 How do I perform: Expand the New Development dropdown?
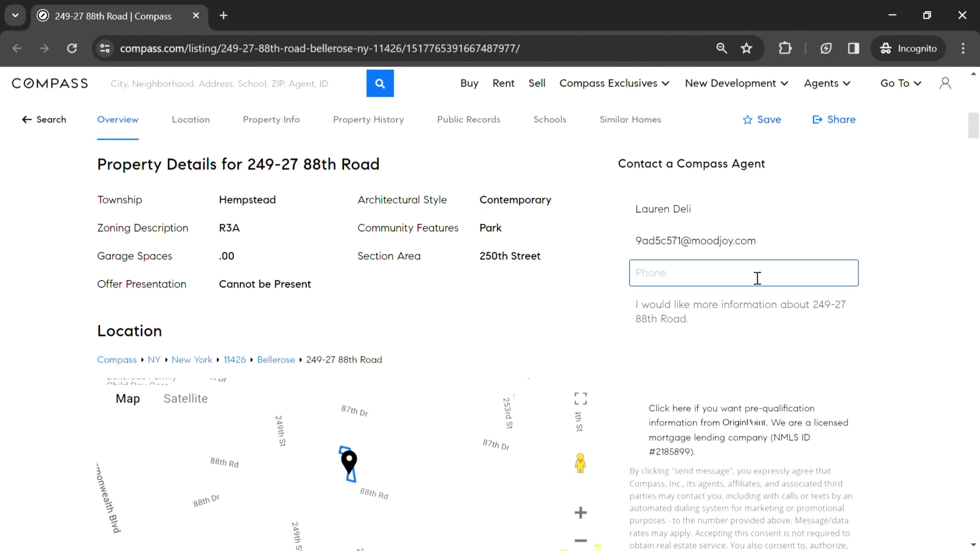pyautogui.click(x=736, y=83)
